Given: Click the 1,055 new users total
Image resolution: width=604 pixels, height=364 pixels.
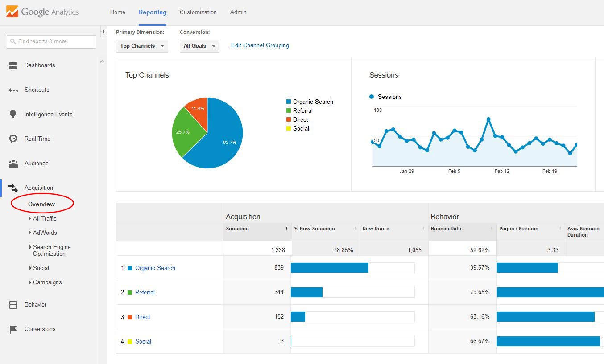Looking at the screenshot, I should [414, 250].
